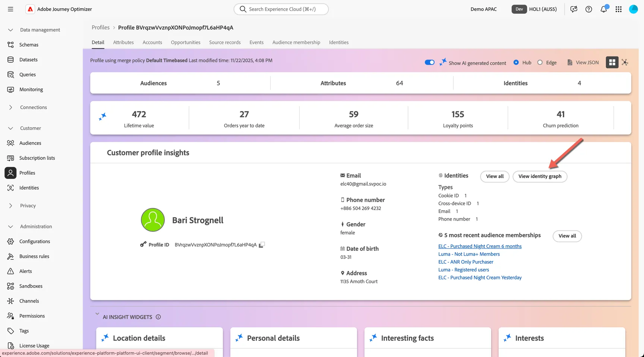The height and width of the screenshot is (357, 644).
Task: Click the Adobe logo icon
Action: tap(30, 9)
